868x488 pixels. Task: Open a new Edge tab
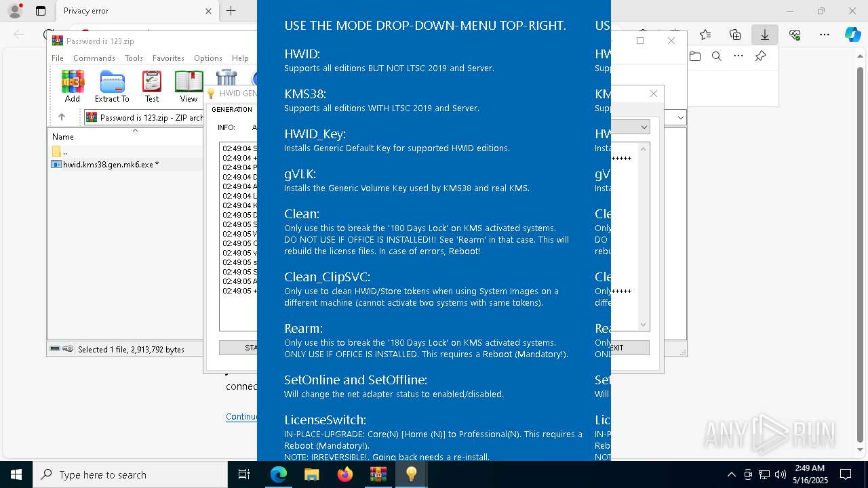(x=231, y=11)
